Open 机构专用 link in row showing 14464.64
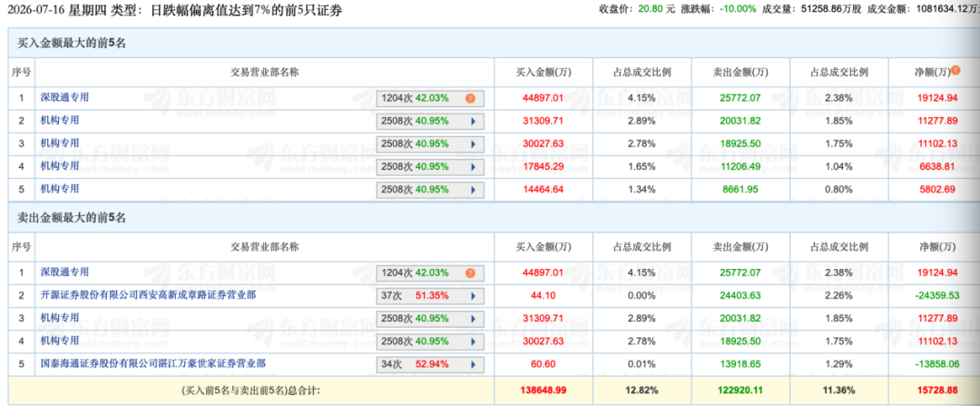Image resolution: width=980 pixels, height=406 pixels. pos(60,188)
